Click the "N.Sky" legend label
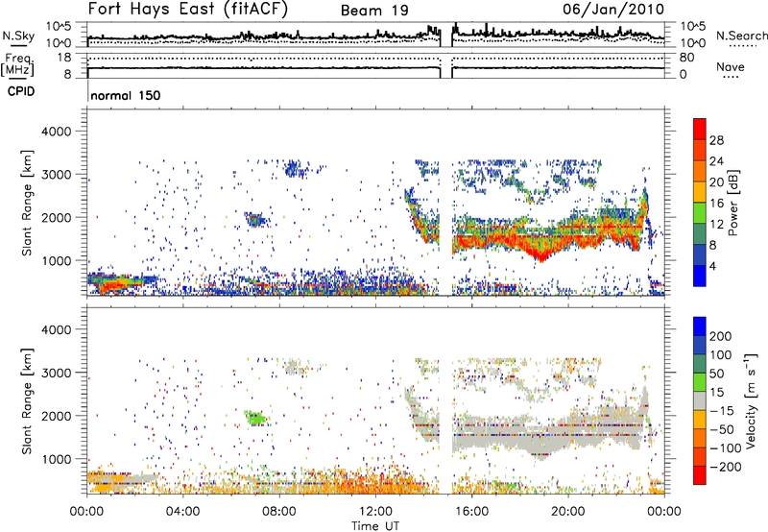This screenshot has height=532, width=768. coord(18,36)
